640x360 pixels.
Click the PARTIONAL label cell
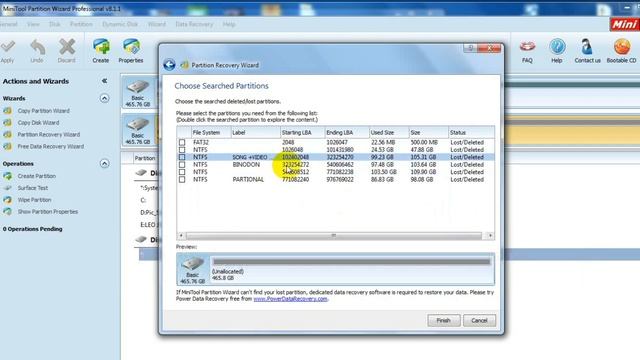coord(248,179)
